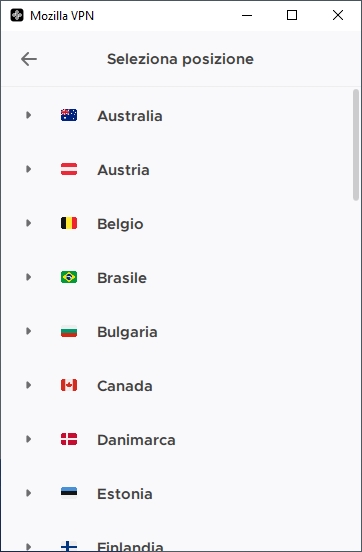The height and width of the screenshot is (552, 362).
Task: Expand the Brasile server list arrow
Action: 29,277
